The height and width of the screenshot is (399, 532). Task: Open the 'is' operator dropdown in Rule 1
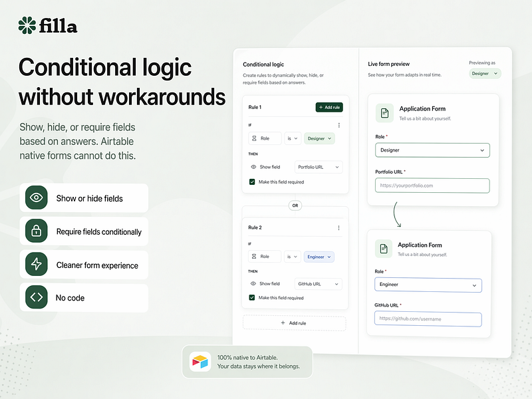(293, 138)
